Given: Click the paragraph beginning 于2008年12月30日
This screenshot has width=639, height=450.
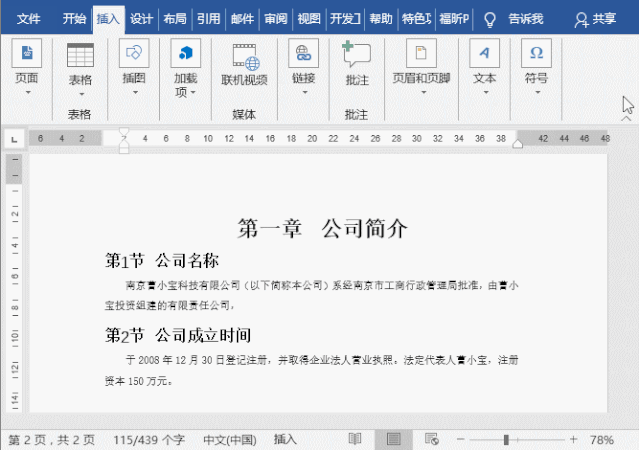Looking at the screenshot, I should [311, 371].
